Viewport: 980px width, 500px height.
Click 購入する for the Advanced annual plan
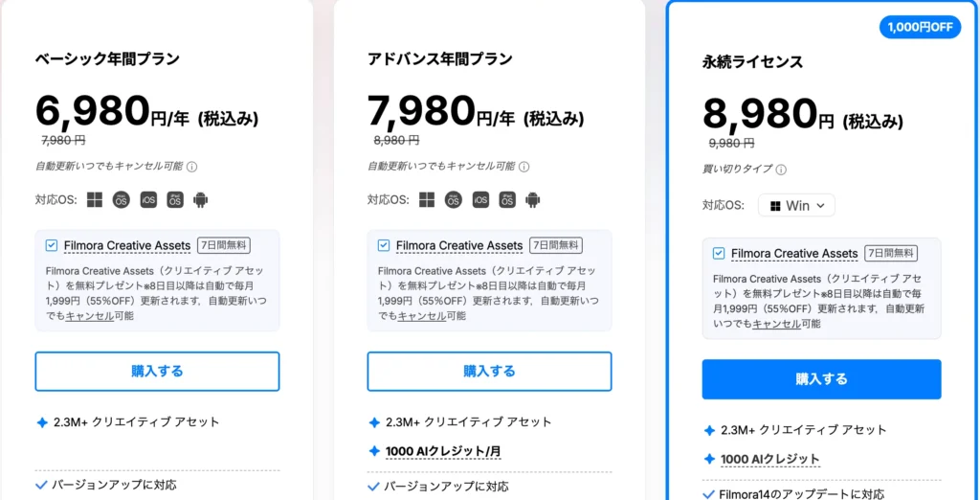[x=489, y=371]
